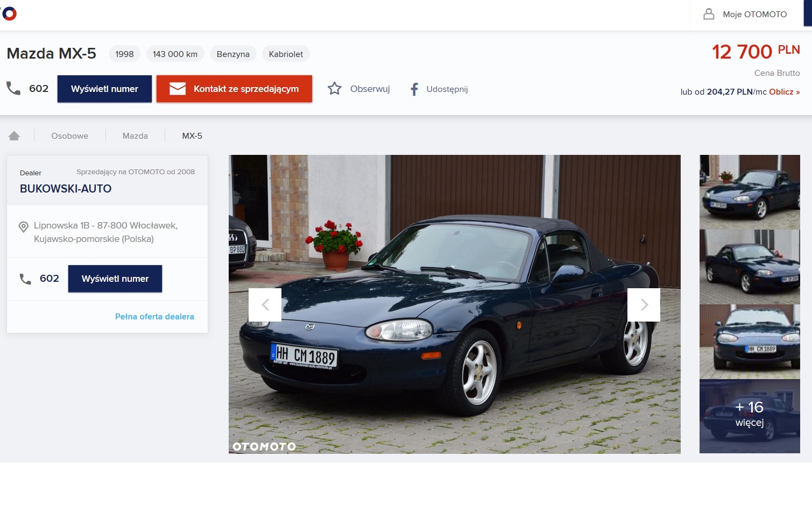The width and height of the screenshot is (812, 520).
Task: Click the main car photo
Action: pyautogui.click(x=455, y=304)
